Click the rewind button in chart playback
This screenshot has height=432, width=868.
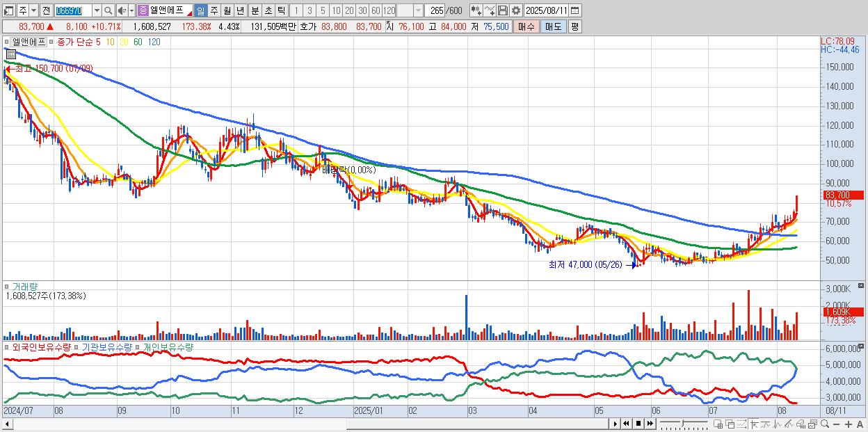click(x=626, y=424)
